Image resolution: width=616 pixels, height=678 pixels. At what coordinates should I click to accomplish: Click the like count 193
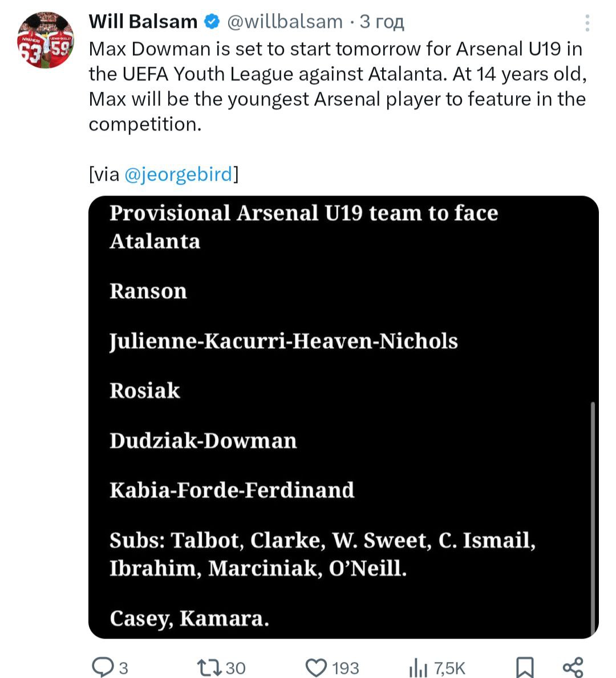click(346, 668)
